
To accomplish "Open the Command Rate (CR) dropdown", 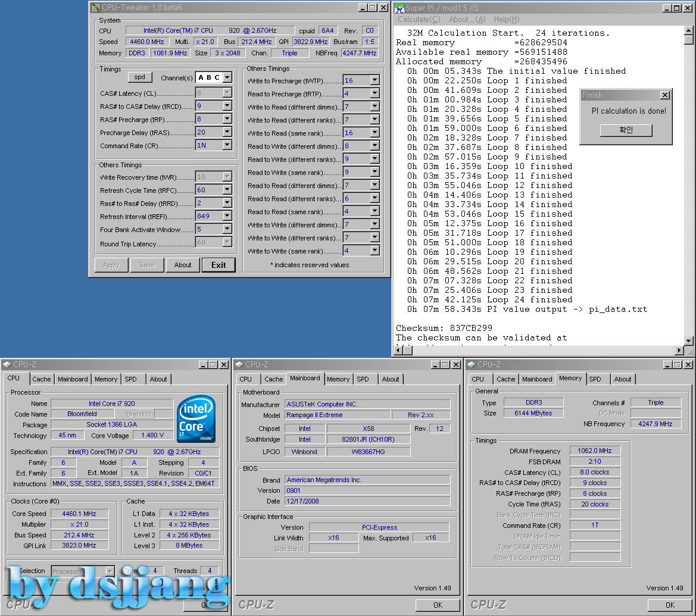I will 227,145.
